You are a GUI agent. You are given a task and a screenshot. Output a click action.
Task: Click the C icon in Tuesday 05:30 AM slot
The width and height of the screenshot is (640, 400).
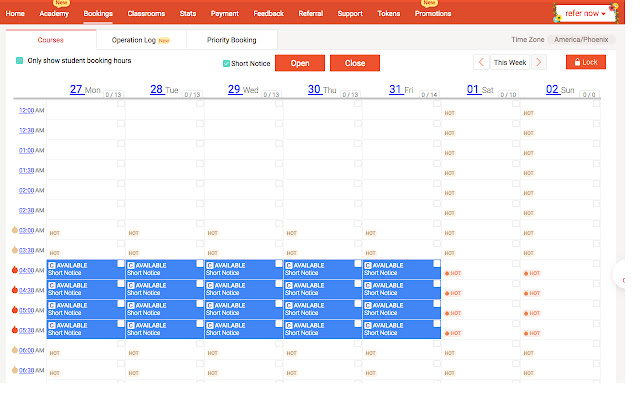coord(131,325)
